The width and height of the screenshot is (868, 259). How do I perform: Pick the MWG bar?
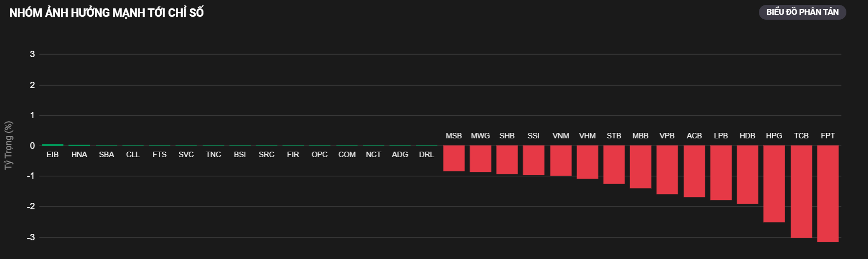480,159
